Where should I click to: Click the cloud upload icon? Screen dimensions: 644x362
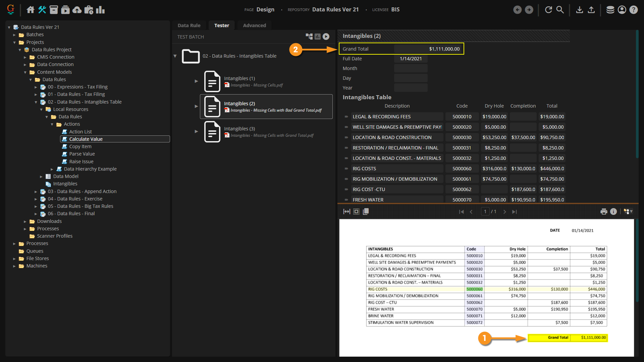click(x=77, y=10)
